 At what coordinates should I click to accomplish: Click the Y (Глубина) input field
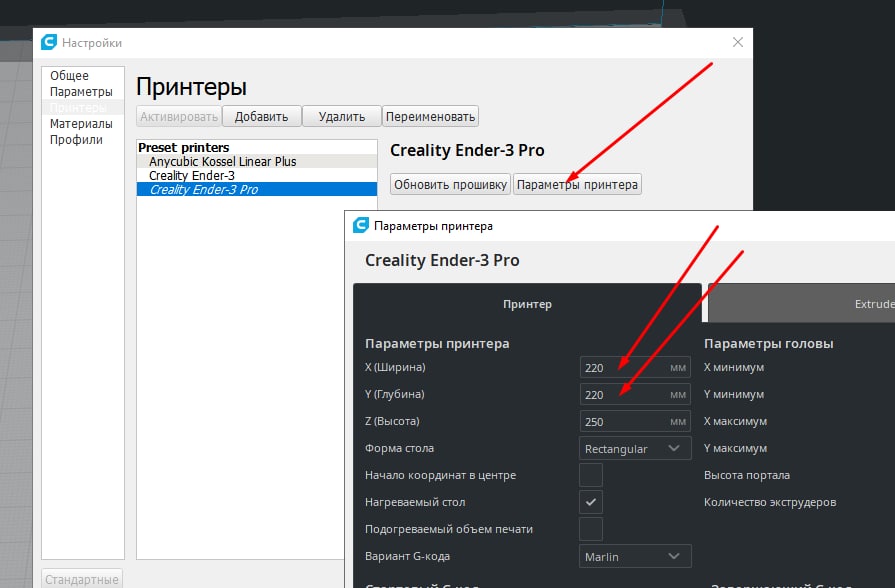[x=635, y=394]
